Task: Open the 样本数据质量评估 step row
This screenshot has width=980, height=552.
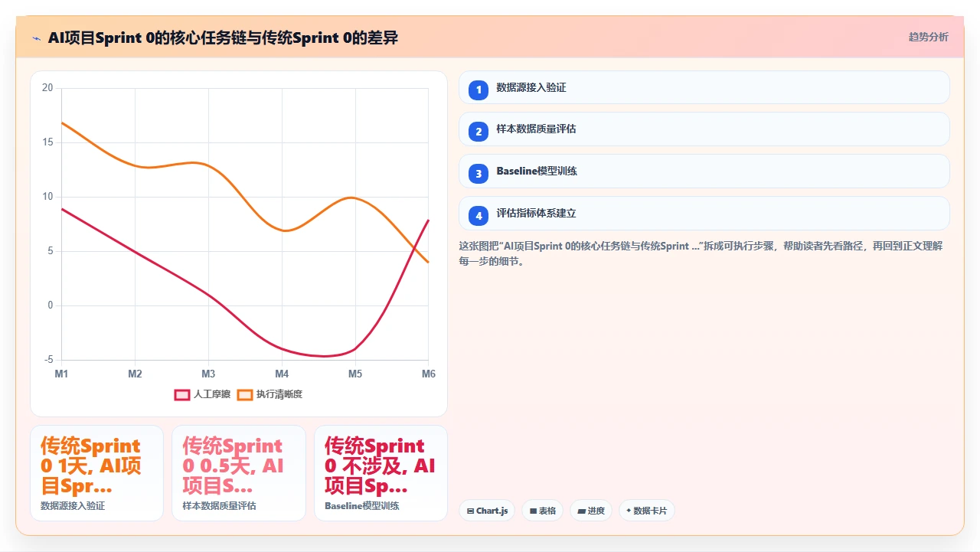Action: click(704, 129)
